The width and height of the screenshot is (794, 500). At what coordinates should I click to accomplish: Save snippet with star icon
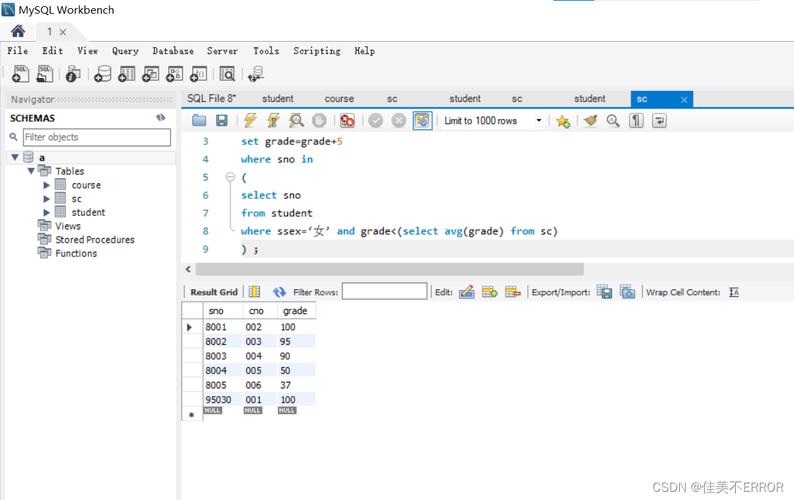pyautogui.click(x=563, y=121)
